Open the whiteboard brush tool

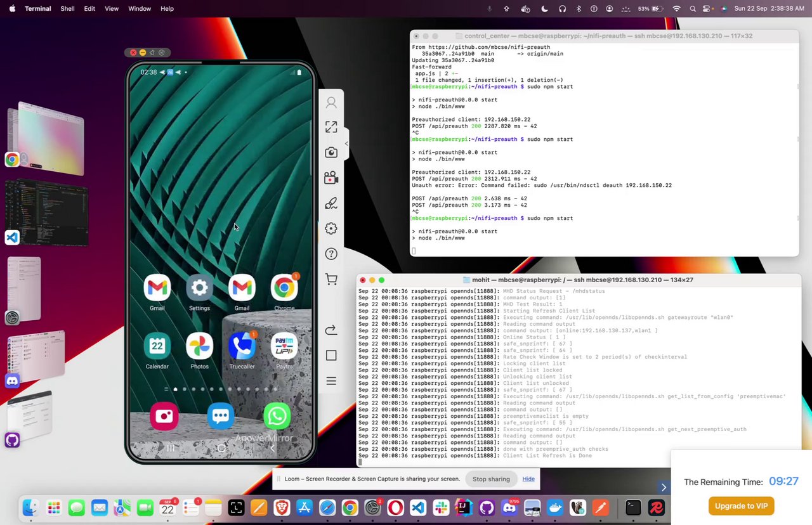pos(331,204)
